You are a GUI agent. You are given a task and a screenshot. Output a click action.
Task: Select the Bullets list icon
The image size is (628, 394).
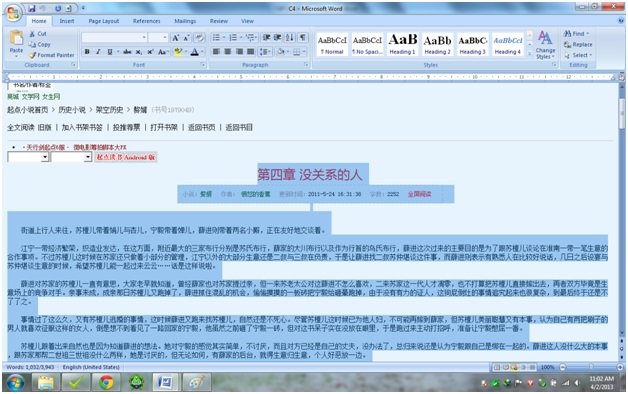(217, 38)
